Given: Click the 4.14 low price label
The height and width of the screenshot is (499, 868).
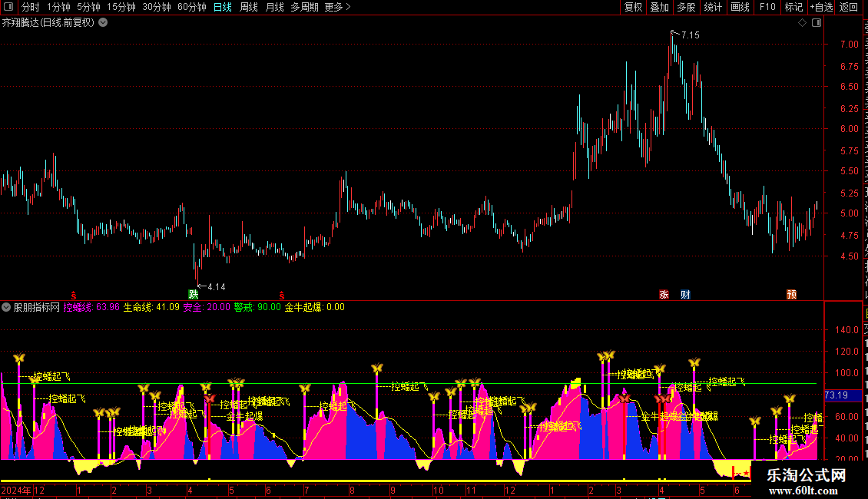Looking at the screenshot, I should pyautogui.click(x=217, y=286).
